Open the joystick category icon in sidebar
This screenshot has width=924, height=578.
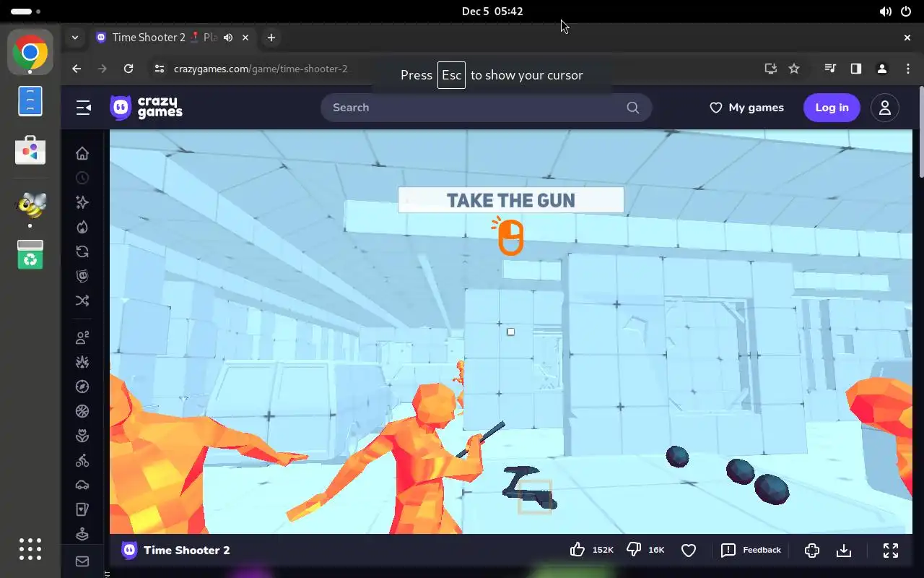[82, 534]
